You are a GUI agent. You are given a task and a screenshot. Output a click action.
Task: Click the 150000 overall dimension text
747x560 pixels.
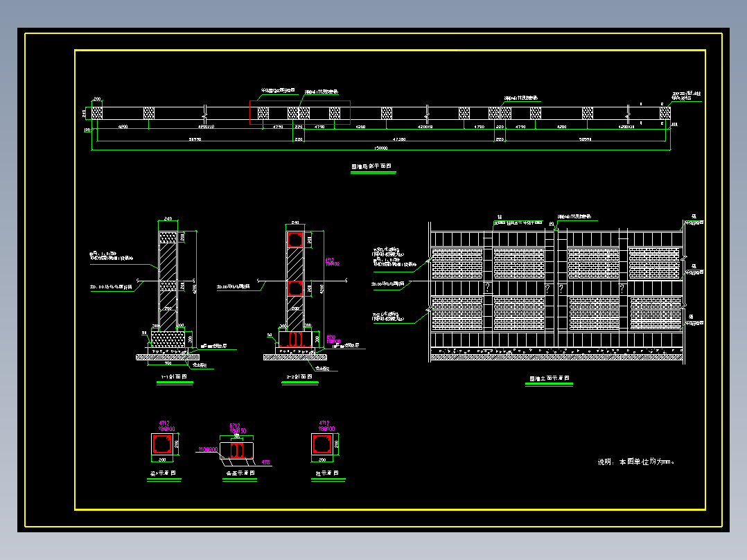coord(380,148)
